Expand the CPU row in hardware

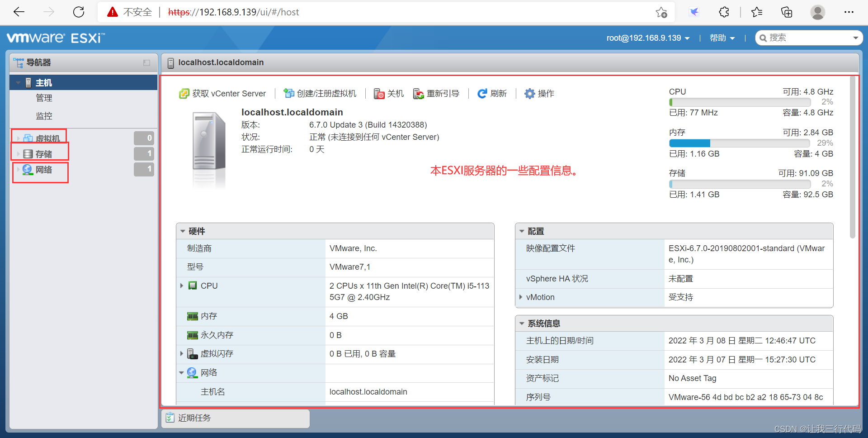point(182,286)
